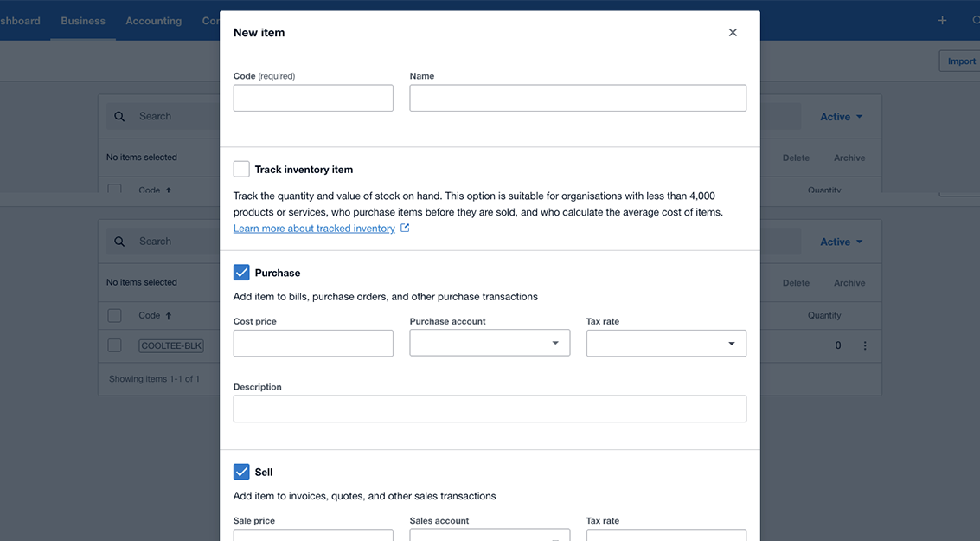Close the New item dialog

[x=733, y=33]
